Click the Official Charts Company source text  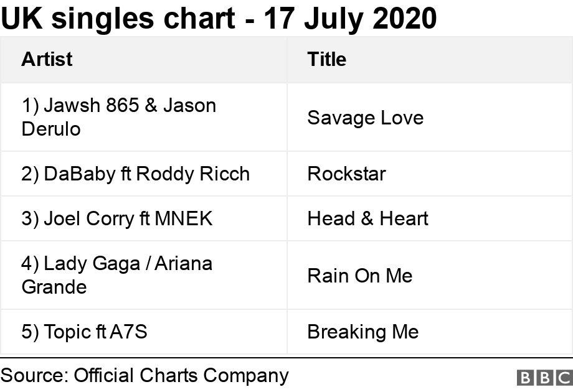(x=181, y=376)
